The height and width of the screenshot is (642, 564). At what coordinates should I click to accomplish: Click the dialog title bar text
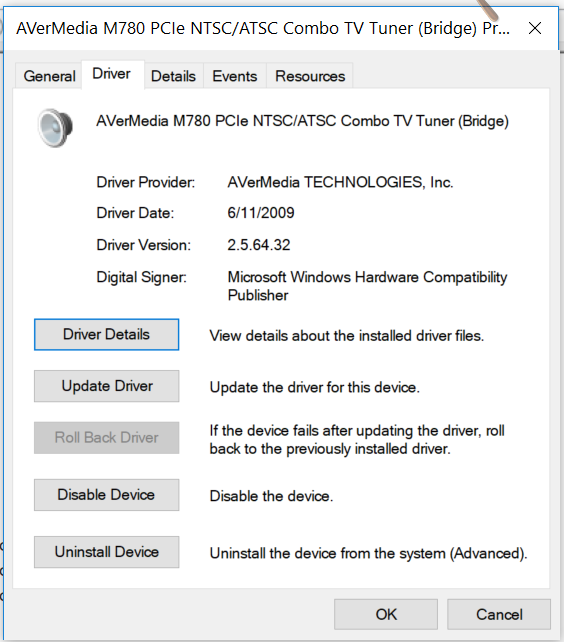pyautogui.click(x=263, y=28)
